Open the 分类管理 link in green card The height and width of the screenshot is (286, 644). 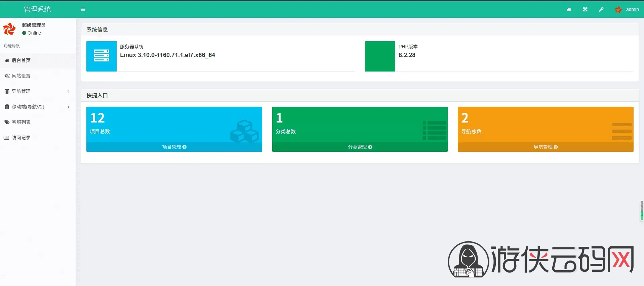point(360,147)
